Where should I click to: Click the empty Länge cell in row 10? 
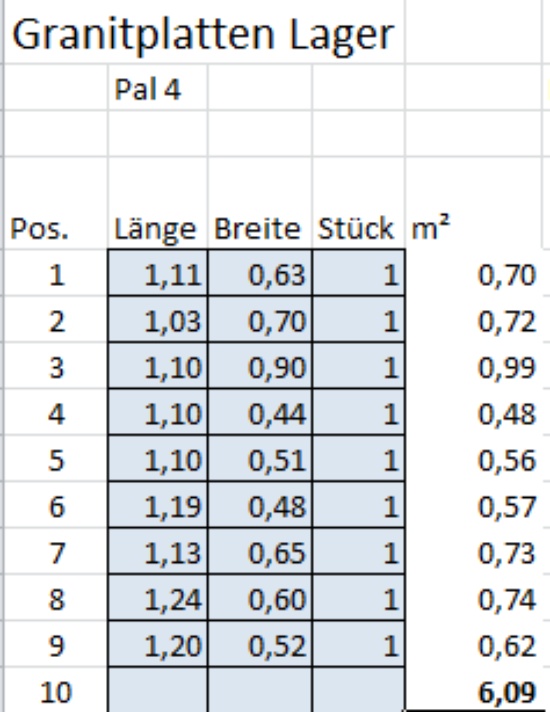(158, 690)
